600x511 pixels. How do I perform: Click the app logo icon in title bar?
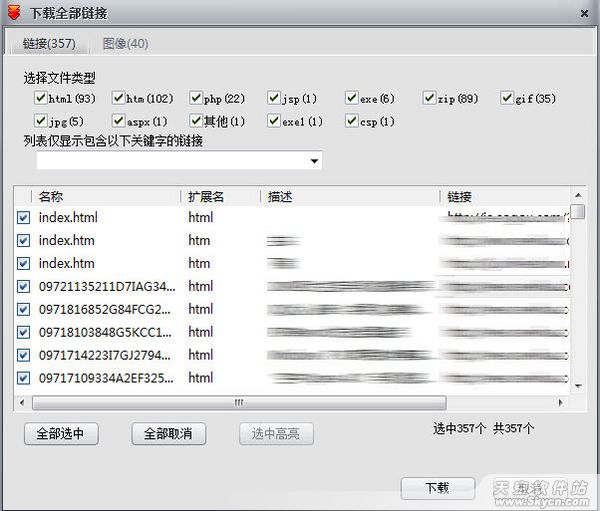[x=13, y=13]
